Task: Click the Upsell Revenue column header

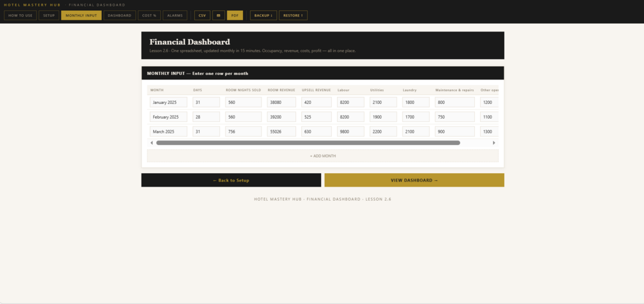Action: coord(317,90)
